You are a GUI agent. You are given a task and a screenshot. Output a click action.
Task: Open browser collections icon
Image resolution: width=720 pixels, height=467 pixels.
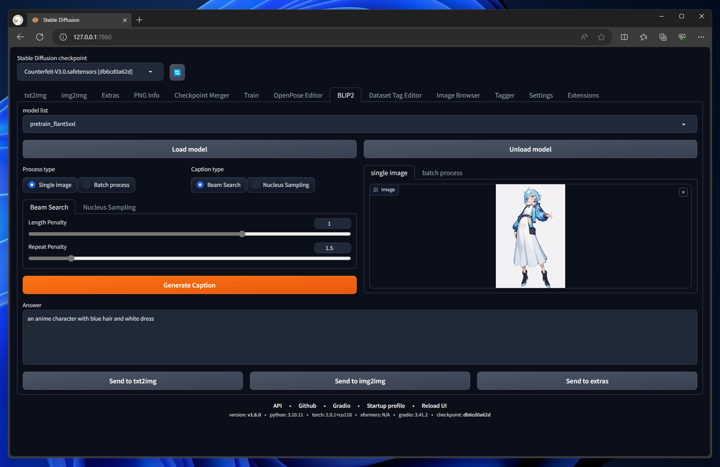[x=663, y=37]
